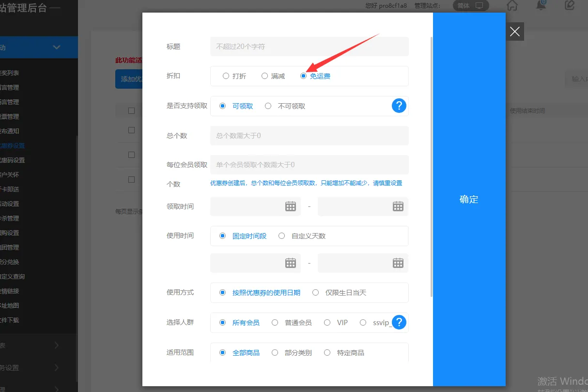Open the start date calendar under 使用时间
The width and height of the screenshot is (588, 392).
(x=291, y=263)
